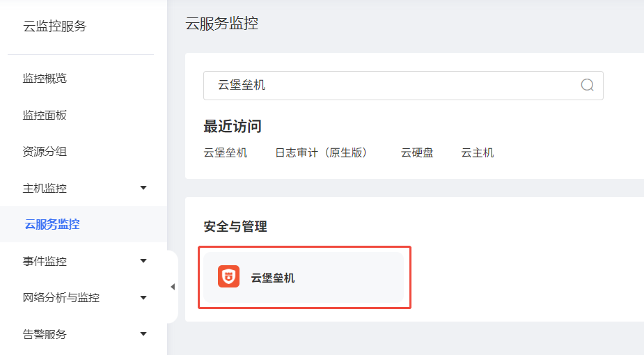Expand the 主机监控 menu arrow

pos(143,188)
